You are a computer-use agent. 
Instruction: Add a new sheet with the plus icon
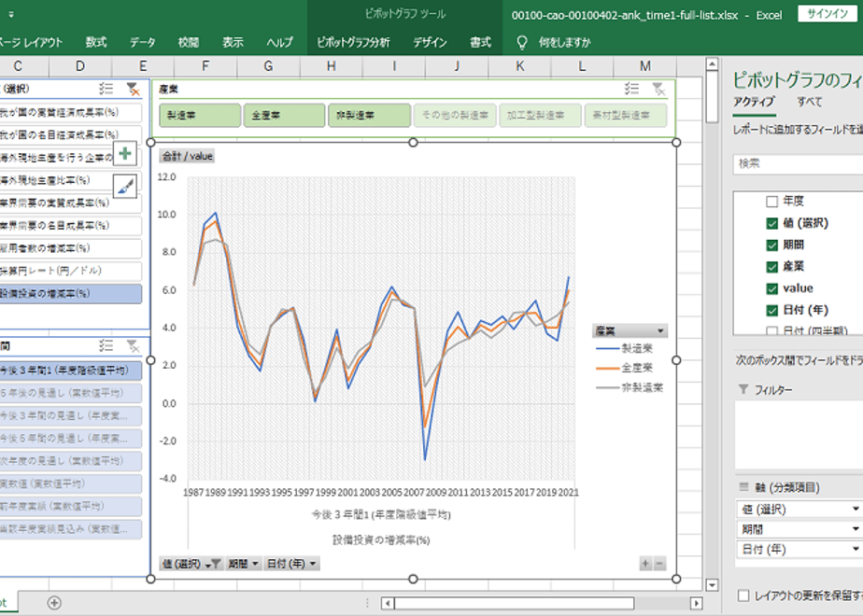coord(54,603)
